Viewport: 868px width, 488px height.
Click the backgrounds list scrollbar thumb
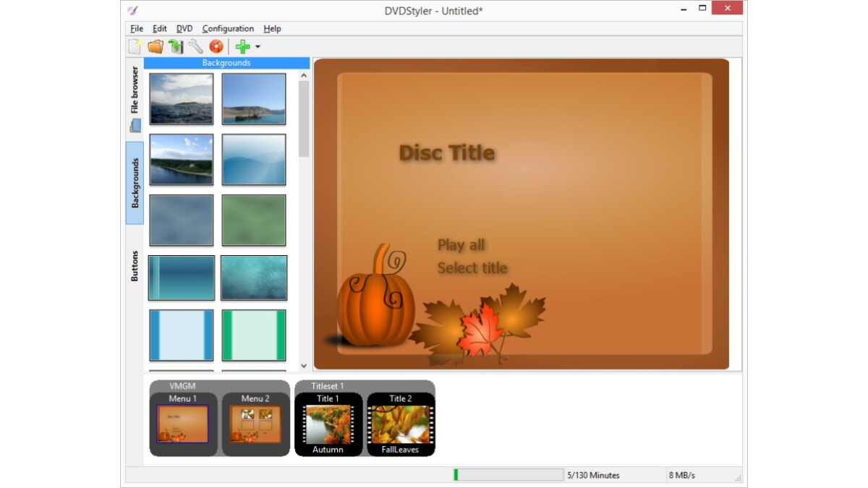click(304, 119)
